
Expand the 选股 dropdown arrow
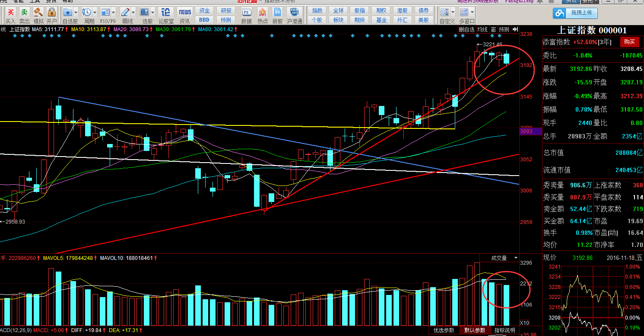(x=153, y=12)
